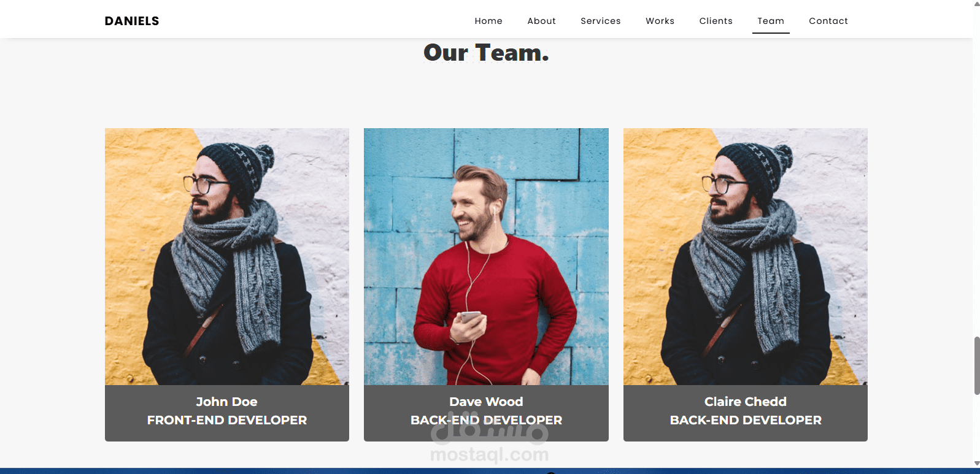980x474 pixels.
Task: Click the page scrollbar thumb
Action: (977, 365)
